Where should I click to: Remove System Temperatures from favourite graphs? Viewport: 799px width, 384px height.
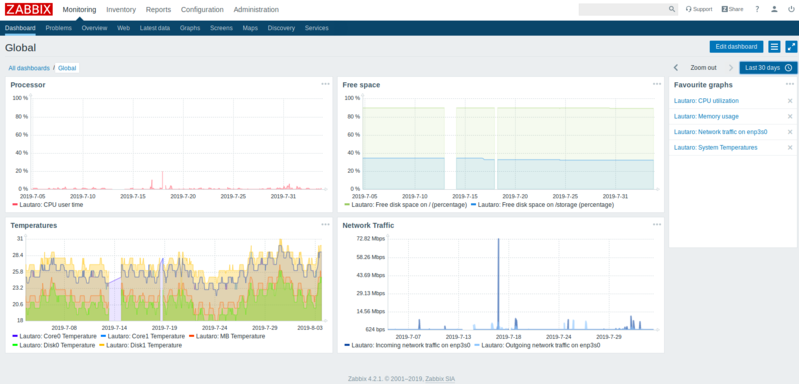790,148
